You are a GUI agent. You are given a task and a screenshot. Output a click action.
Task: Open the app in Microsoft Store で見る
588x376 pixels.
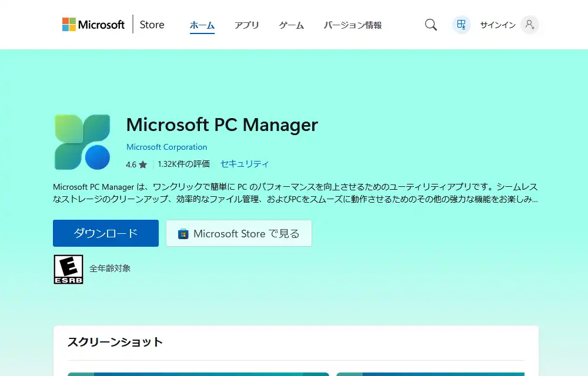click(x=239, y=233)
